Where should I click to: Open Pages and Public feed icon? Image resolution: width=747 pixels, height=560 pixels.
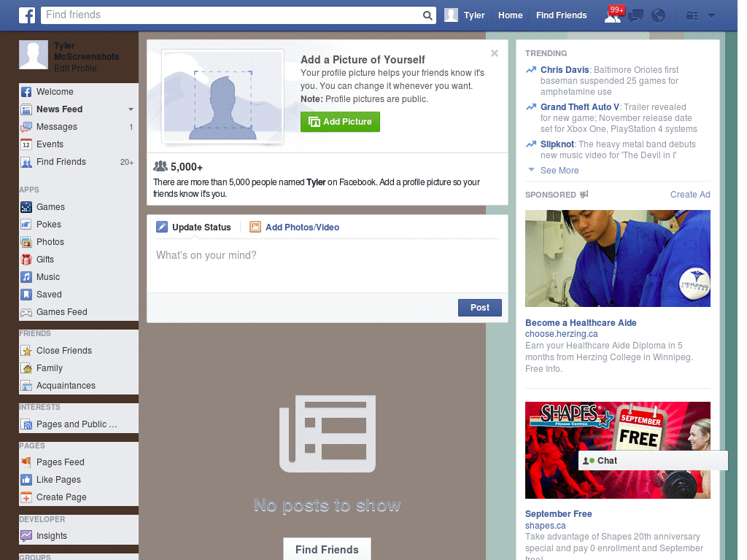click(26, 424)
